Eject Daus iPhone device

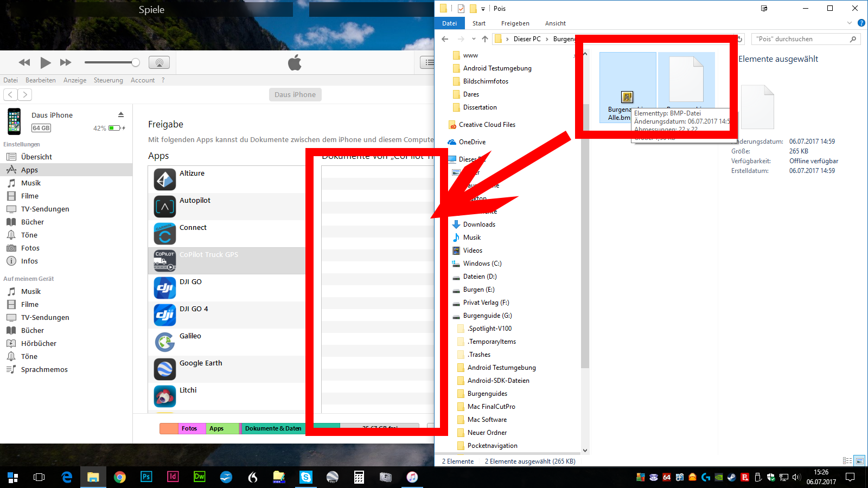coord(121,115)
